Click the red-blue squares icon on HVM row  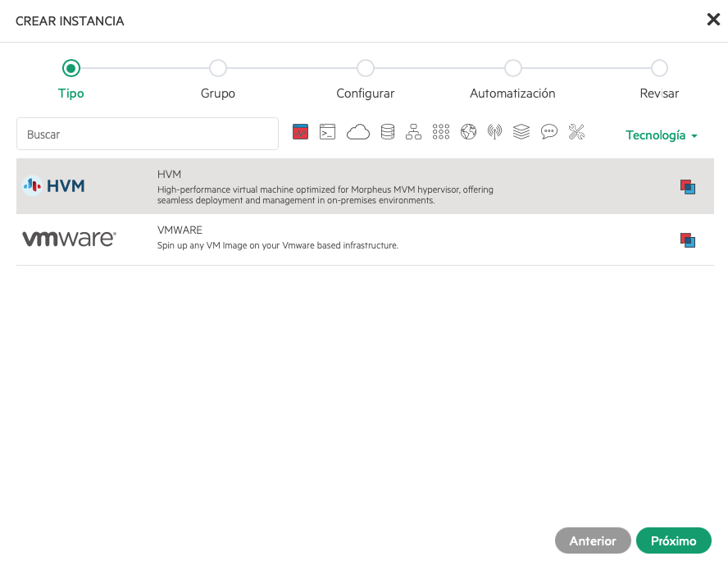[x=687, y=186]
